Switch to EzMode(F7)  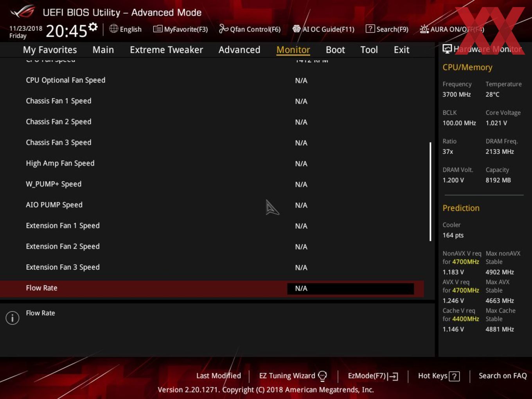tap(373, 376)
